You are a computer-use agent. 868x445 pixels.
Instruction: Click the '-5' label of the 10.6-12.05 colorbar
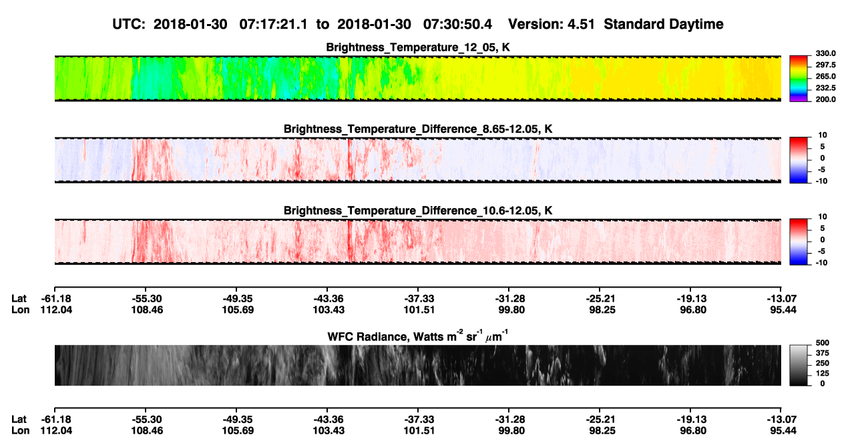(823, 252)
